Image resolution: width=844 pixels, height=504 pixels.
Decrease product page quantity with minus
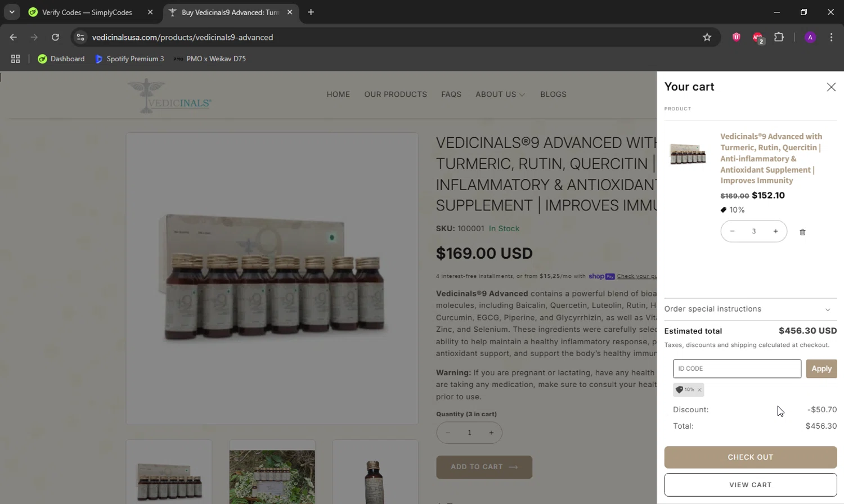click(x=448, y=433)
